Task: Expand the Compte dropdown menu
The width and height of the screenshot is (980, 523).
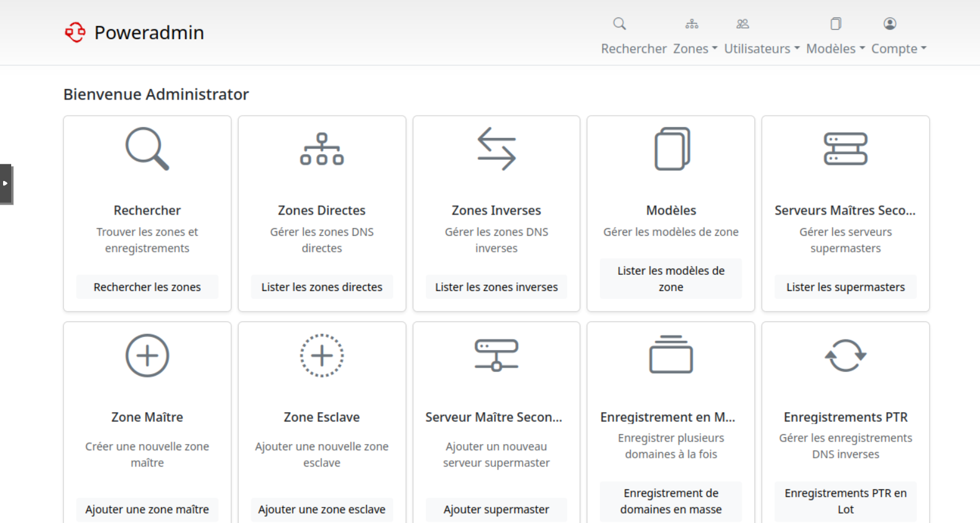Action: [898, 49]
